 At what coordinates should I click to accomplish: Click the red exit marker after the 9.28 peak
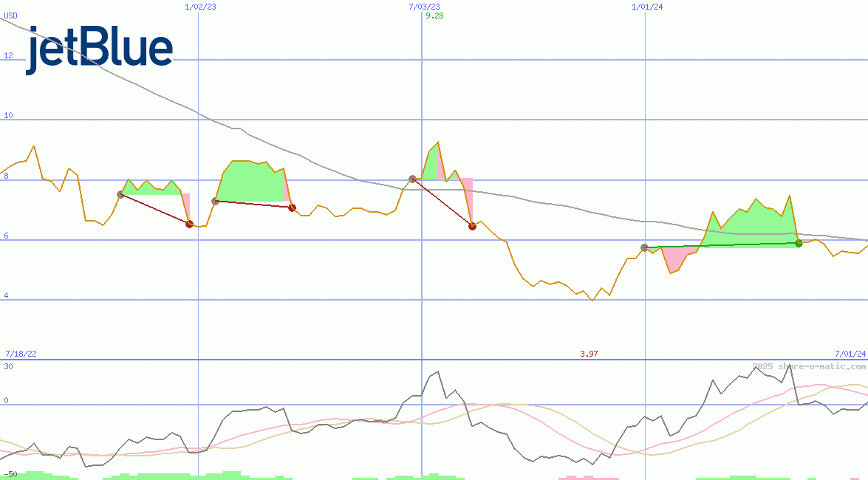472,226
